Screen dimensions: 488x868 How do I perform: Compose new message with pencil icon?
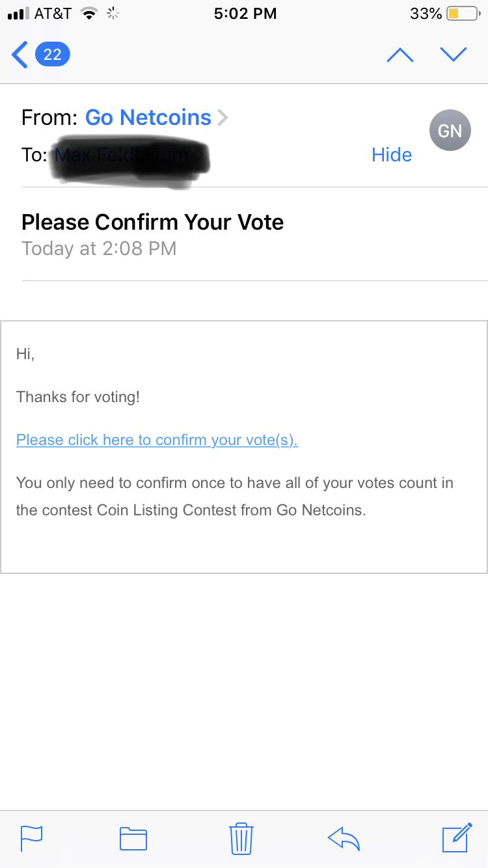tap(457, 837)
